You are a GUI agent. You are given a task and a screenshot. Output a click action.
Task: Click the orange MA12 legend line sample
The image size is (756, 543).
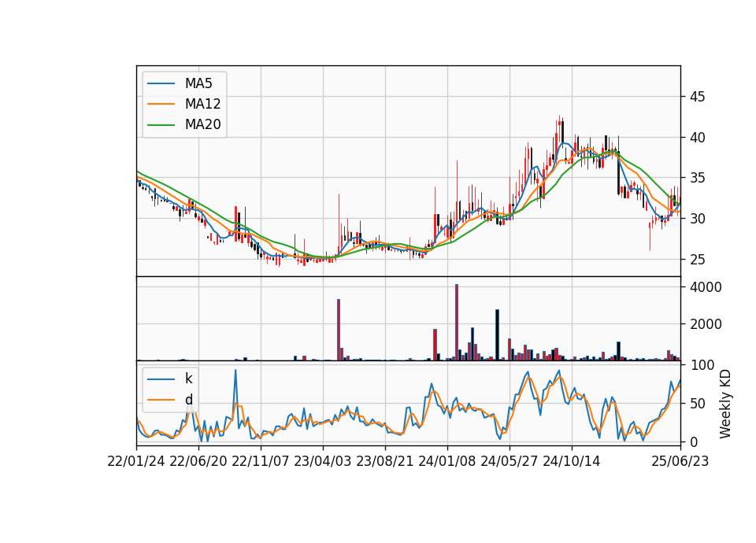pos(161,104)
